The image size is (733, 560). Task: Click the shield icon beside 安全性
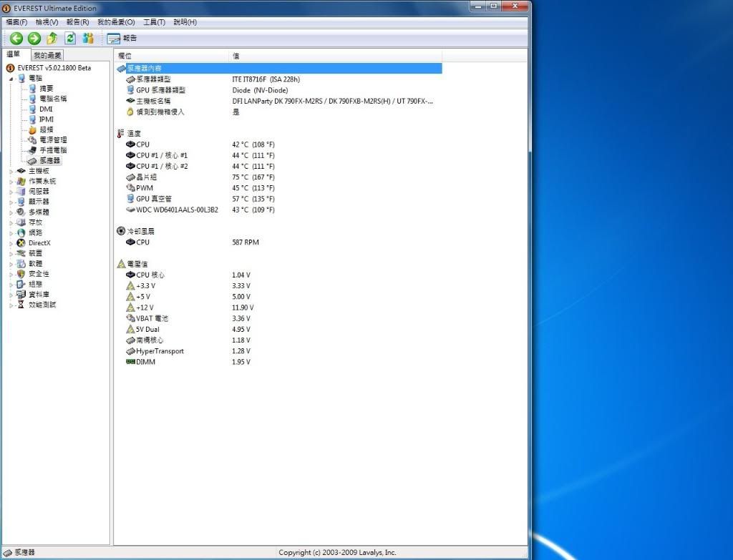[21, 274]
